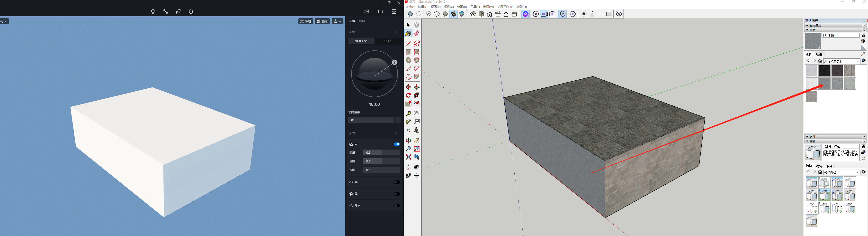Pick the Push/Pull tool
The width and height of the screenshot is (868, 236).
click(417, 87)
